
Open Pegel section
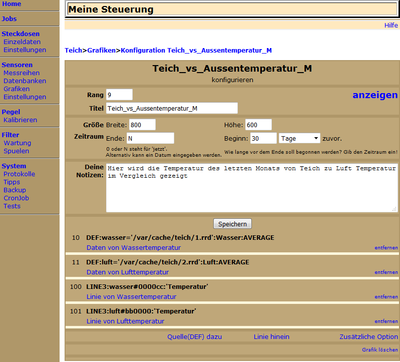(11, 112)
